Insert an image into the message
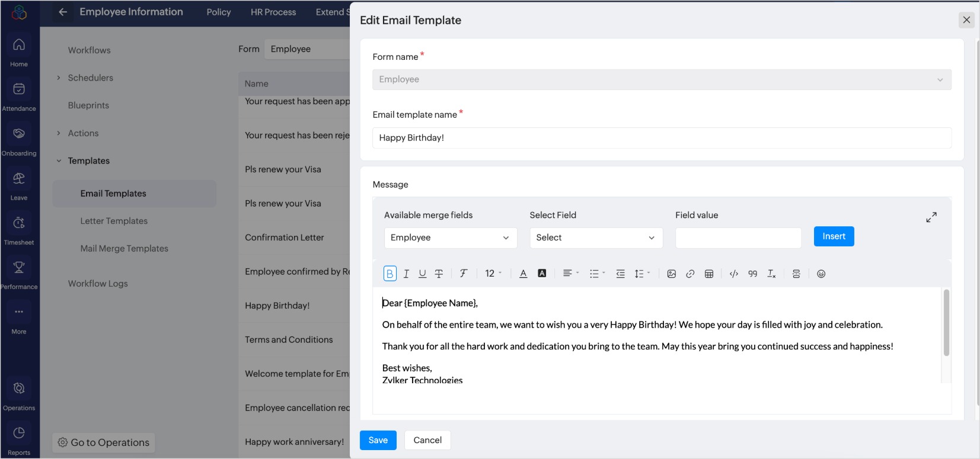Image resolution: width=980 pixels, height=459 pixels. pyautogui.click(x=671, y=274)
